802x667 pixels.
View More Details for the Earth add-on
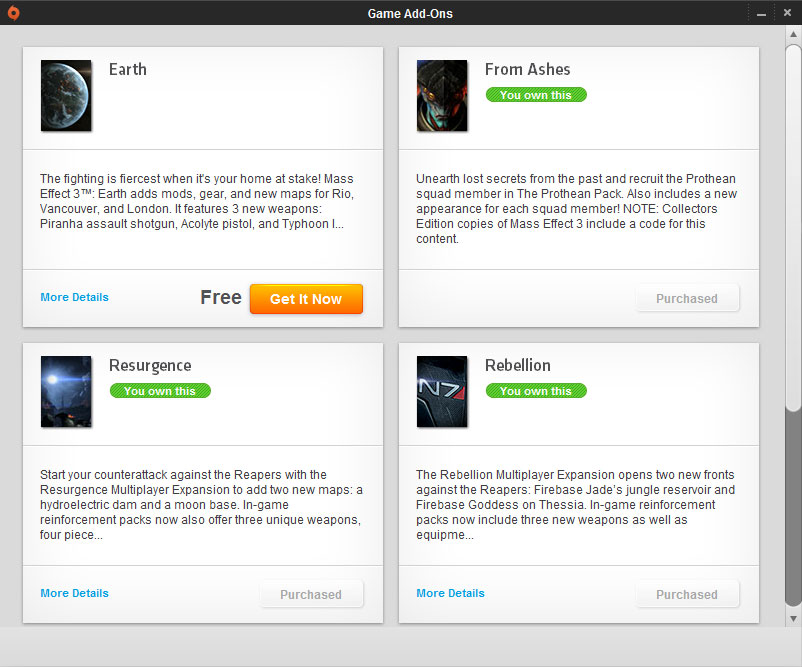pyautogui.click(x=74, y=297)
